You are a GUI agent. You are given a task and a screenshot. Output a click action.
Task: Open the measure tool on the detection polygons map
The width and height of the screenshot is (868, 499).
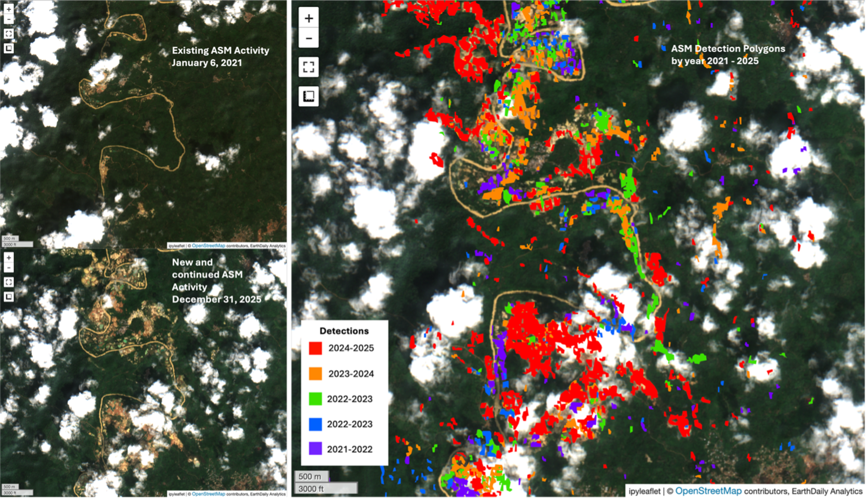coord(309,96)
